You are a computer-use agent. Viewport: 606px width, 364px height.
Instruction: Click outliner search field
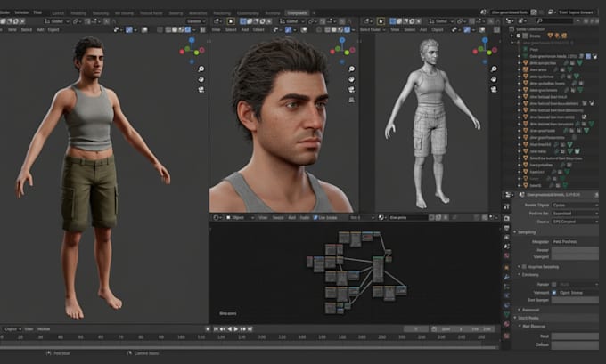(x=554, y=20)
